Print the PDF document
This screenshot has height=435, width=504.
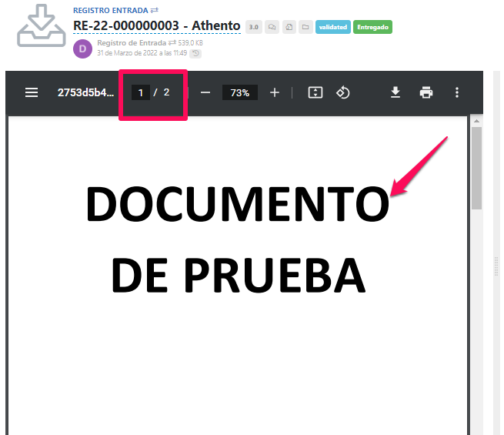[426, 92]
